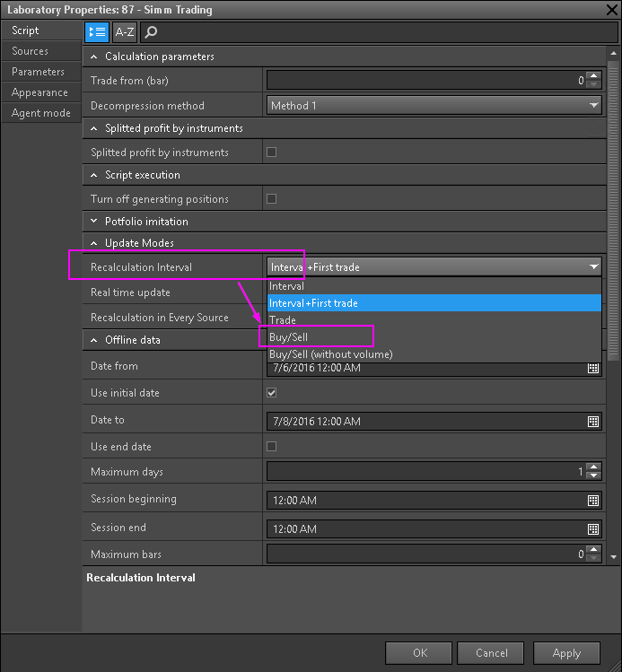Open calendar picker for Date from

[x=593, y=368]
